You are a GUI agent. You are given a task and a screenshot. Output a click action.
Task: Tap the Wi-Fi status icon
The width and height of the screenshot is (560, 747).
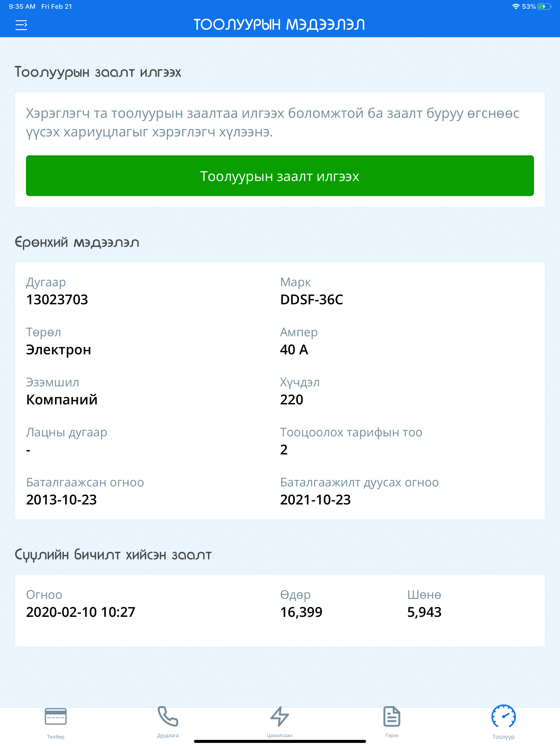516,6
